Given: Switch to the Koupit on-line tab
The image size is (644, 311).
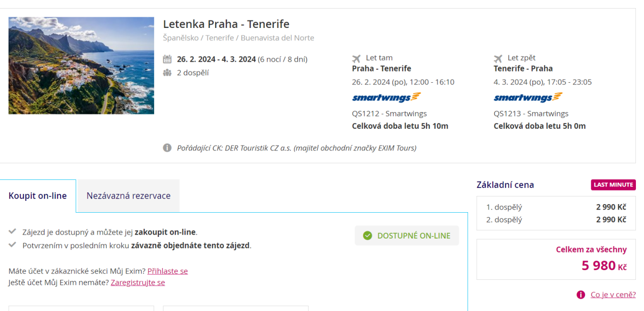Looking at the screenshot, I should click(x=38, y=196).
